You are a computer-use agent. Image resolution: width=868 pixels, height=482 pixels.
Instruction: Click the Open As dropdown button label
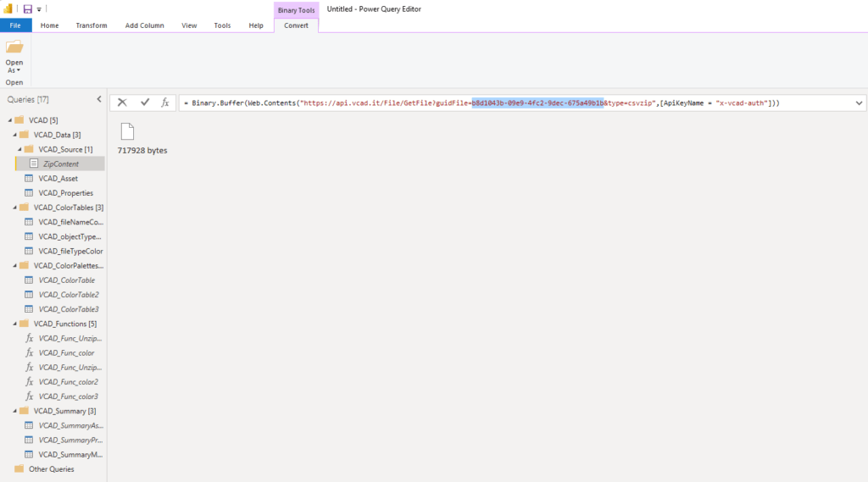point(14,66)
